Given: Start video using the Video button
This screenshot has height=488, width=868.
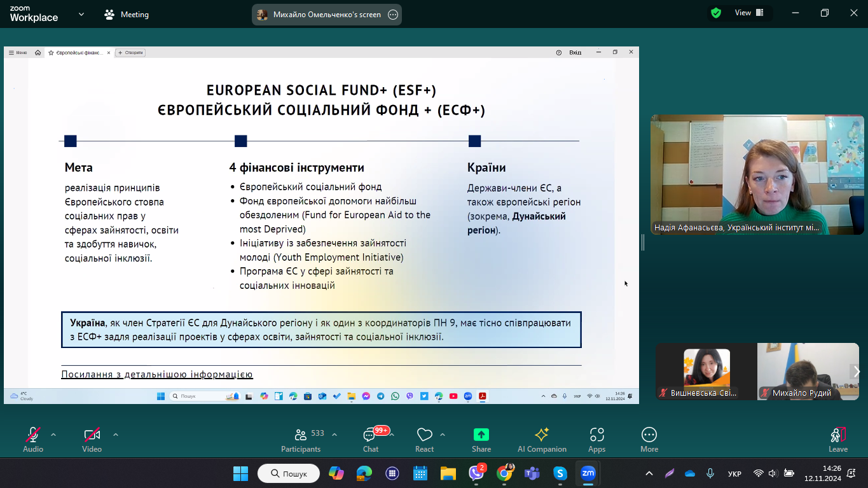Looking at the screenshot, I should pyautogui.click(x=92, y=439).
